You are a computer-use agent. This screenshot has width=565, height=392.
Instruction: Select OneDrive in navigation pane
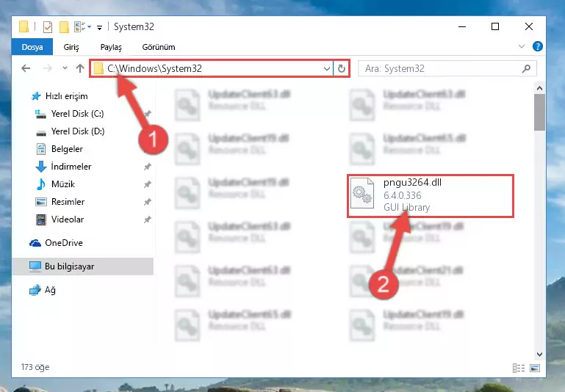click(63, 243)
